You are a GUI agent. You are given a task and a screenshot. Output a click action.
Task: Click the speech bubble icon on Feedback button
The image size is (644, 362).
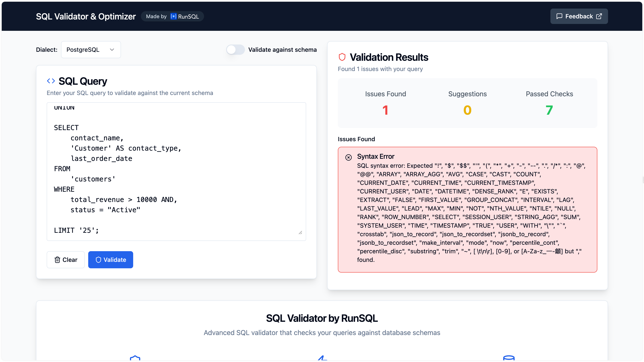pos(560,16)
